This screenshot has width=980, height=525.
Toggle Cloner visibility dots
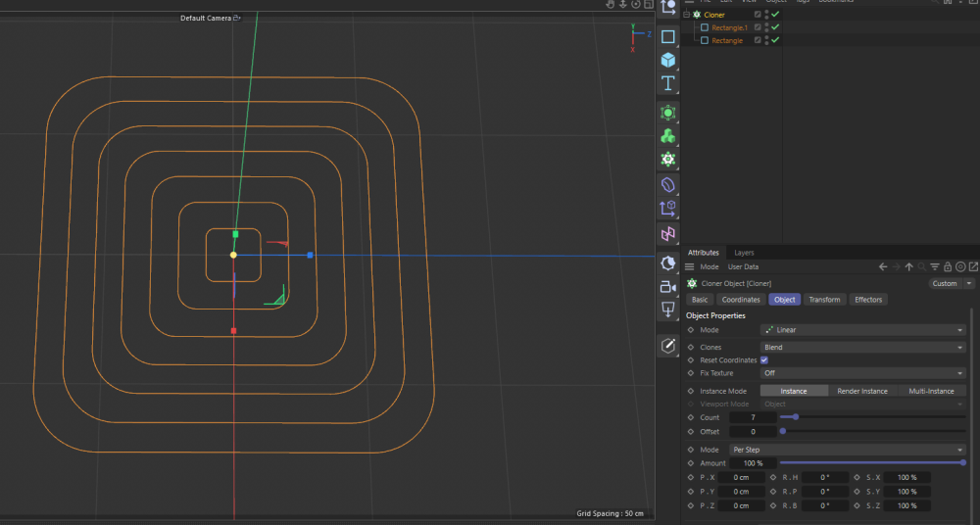[767, 15]
